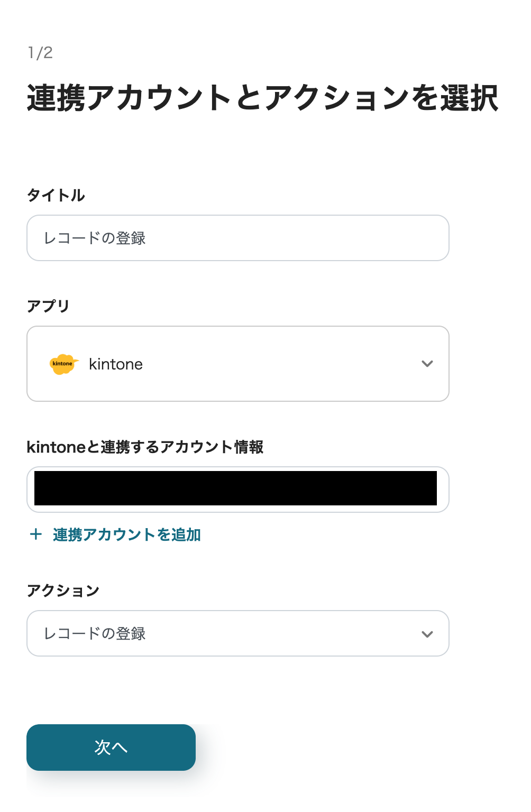Screen dimensions: 531x812
Task: Click the kintoneと連携するアカウント情報 label
Action: pos(145,447)
